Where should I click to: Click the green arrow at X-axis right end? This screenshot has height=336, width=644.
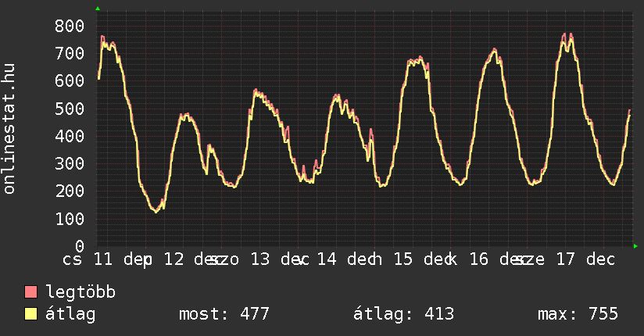pos(635,246)
